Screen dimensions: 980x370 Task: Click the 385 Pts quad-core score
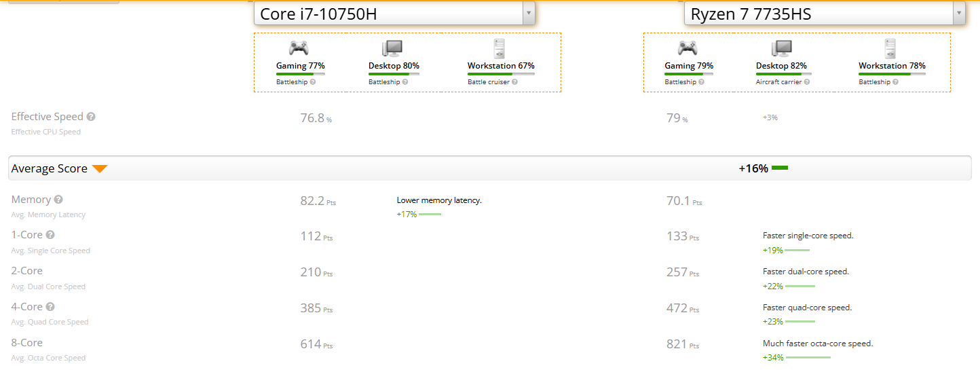point(316,308)
